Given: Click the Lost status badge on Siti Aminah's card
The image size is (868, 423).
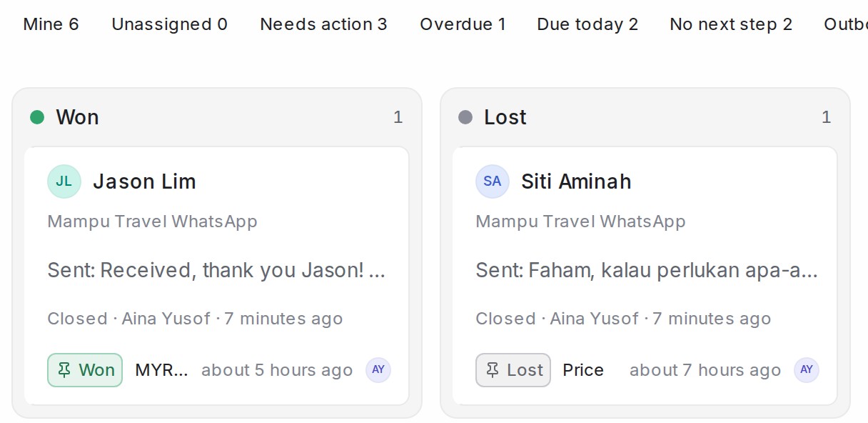Looking at the screenshot, I should point(513,370).
